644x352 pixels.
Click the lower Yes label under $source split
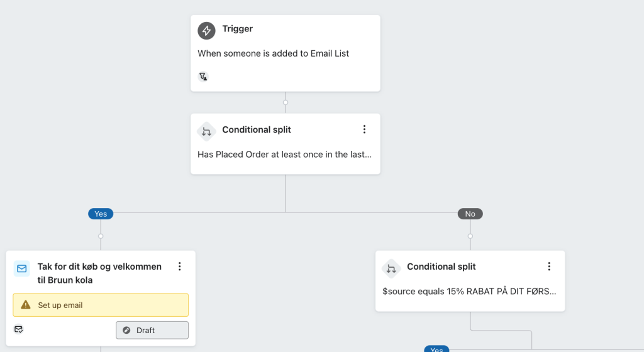[x=436, y=349]
